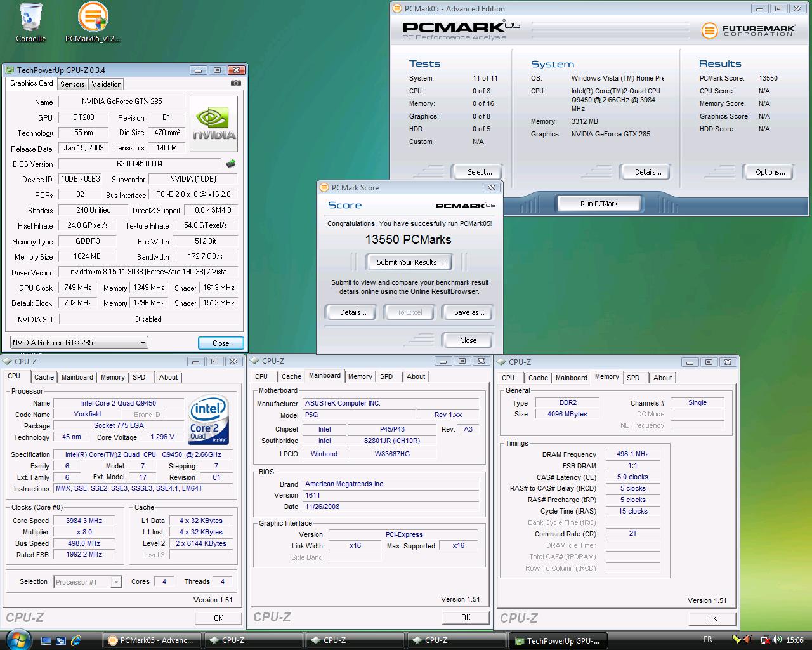
Task: Click Close button in GPU-Z window
Action: click(221, 343)
